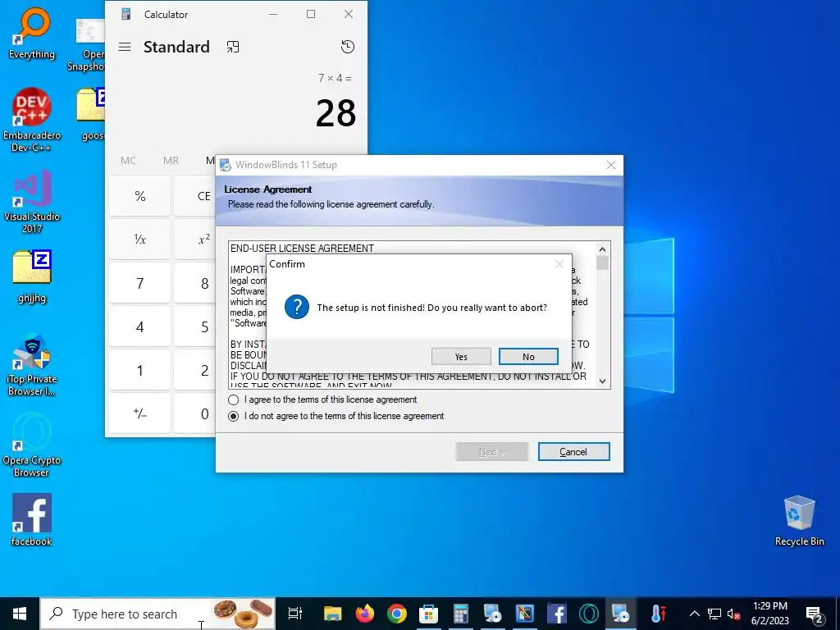The width and height of the screenshot is (840, 630).
Task: Click number 4 in Calculator
Action: [139, 326]
